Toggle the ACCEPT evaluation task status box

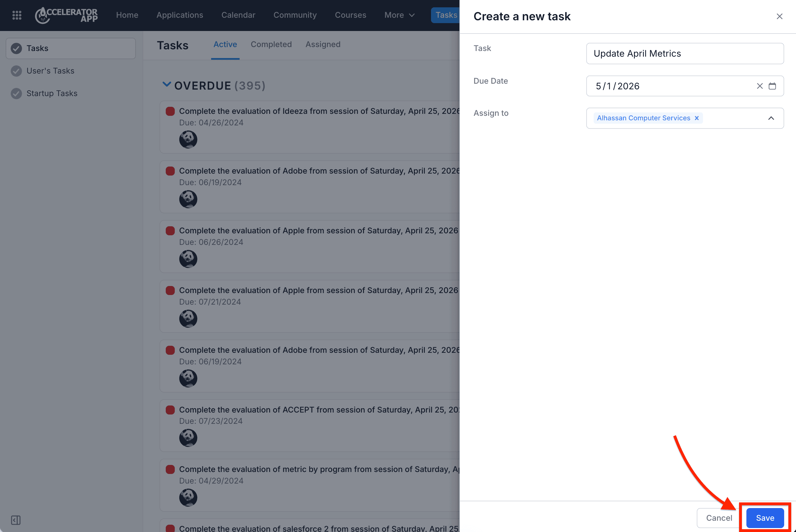pos(170,410)
